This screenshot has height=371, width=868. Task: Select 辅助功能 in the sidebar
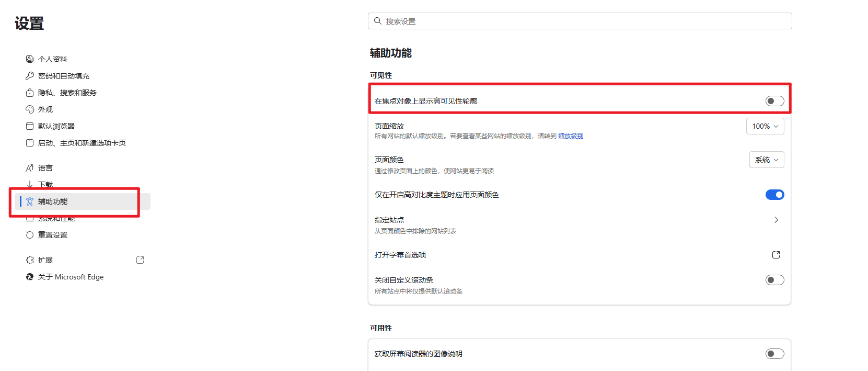click(x=83, y=201)
